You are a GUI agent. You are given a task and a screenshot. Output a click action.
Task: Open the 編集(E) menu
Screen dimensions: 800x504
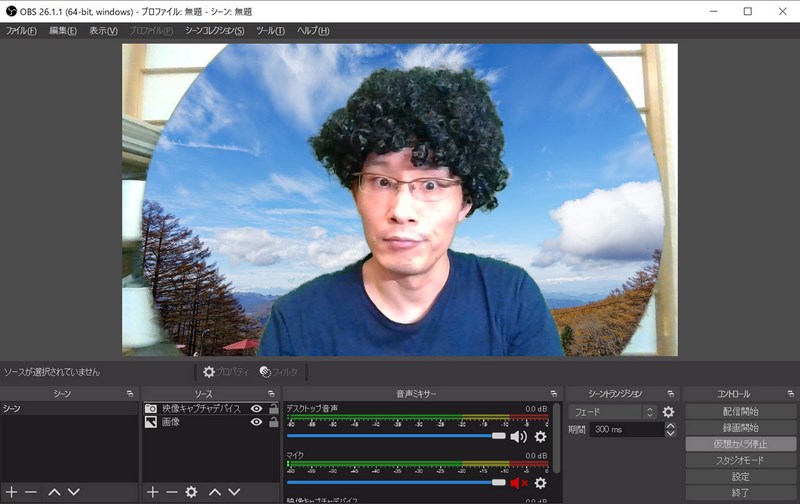point(63,31)
